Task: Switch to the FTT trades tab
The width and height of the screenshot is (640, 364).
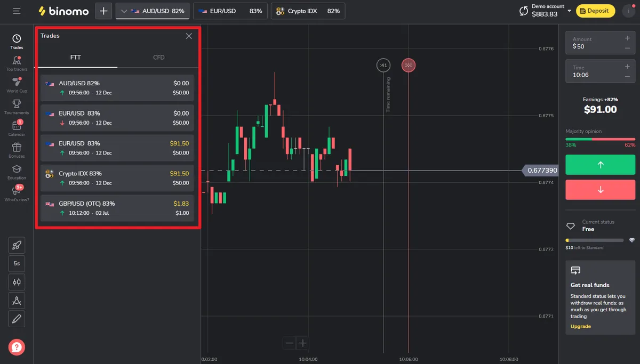Action: pyautogui.click(x=76, y=57)
